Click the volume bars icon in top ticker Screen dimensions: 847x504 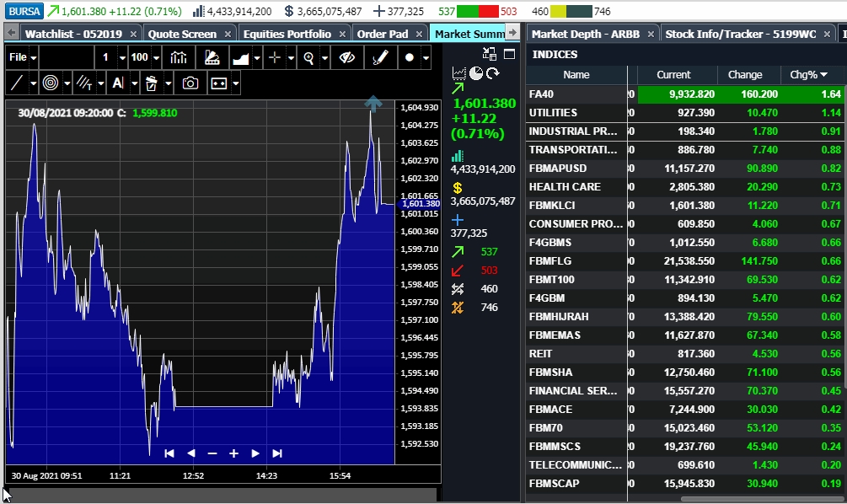[x=199, y=11]
